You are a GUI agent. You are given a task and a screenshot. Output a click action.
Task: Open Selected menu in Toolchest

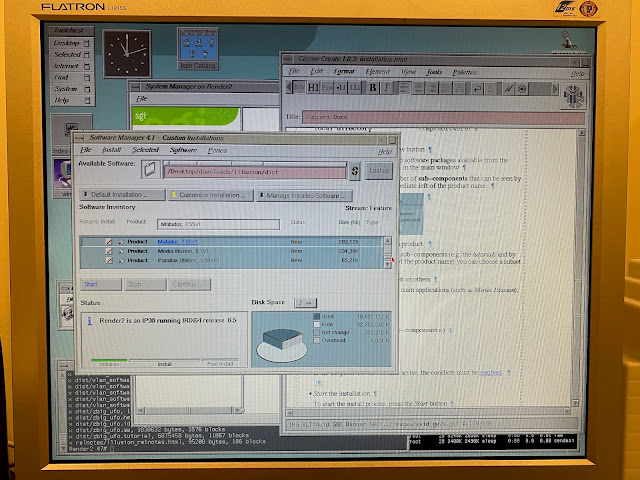(x=72, y=54)
